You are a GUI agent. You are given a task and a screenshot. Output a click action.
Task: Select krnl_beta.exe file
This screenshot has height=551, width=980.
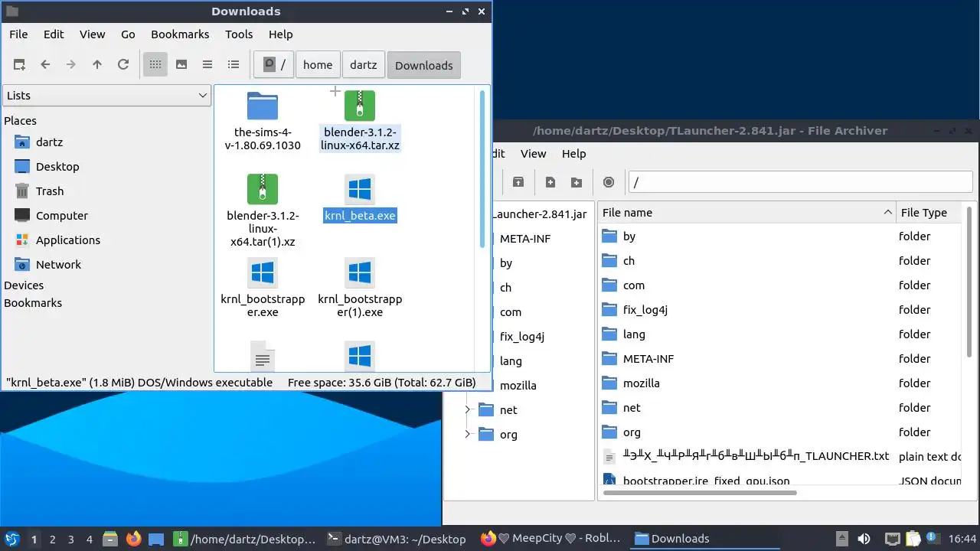pos(360,198)
